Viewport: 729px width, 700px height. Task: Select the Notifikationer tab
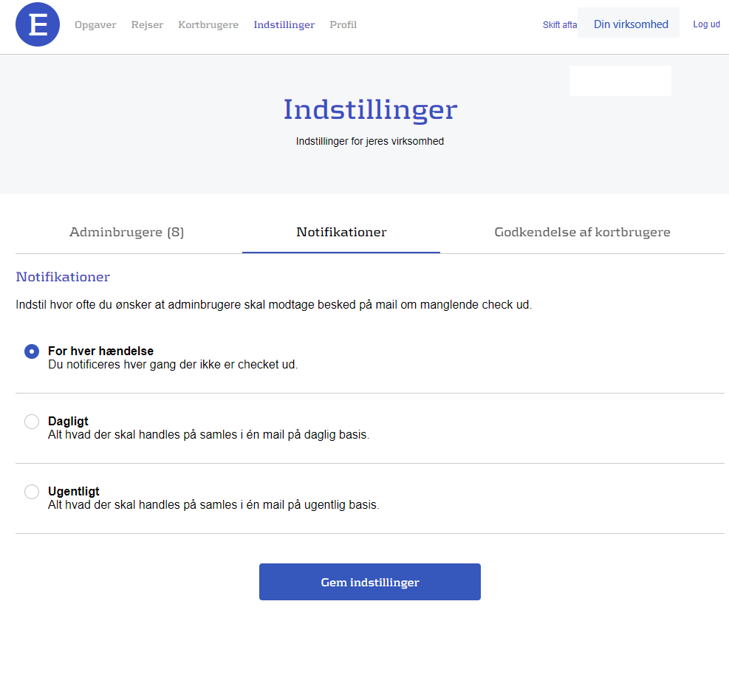click(341, 233)
